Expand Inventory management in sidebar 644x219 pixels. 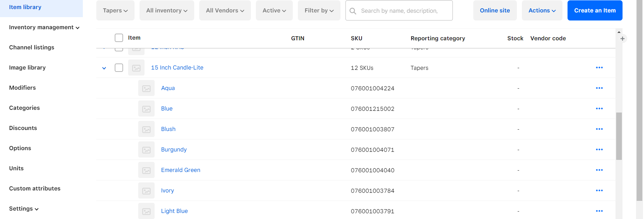[x=44, y=27]
